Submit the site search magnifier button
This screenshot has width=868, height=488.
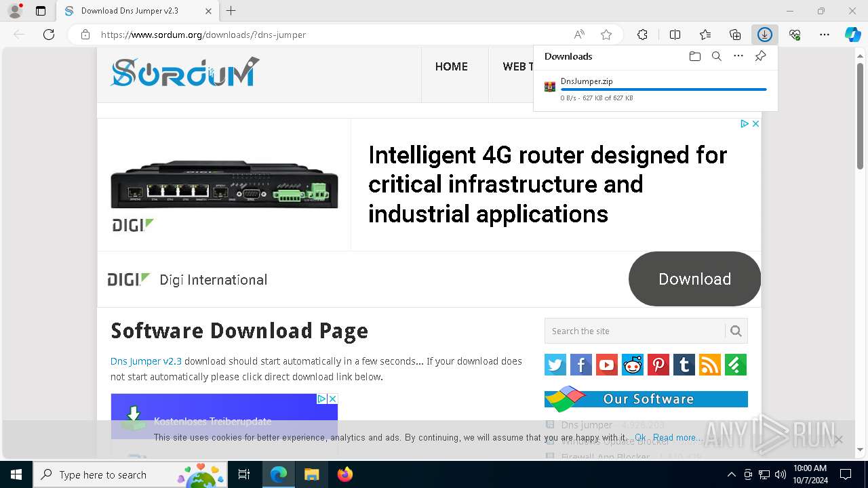pyautogui.click(x=736, y=331)
